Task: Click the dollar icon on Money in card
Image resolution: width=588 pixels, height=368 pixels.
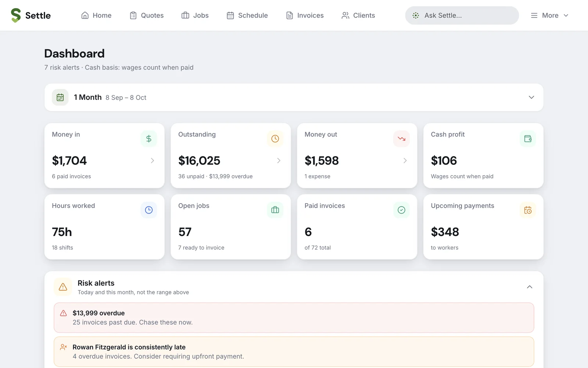Action: 149,139
